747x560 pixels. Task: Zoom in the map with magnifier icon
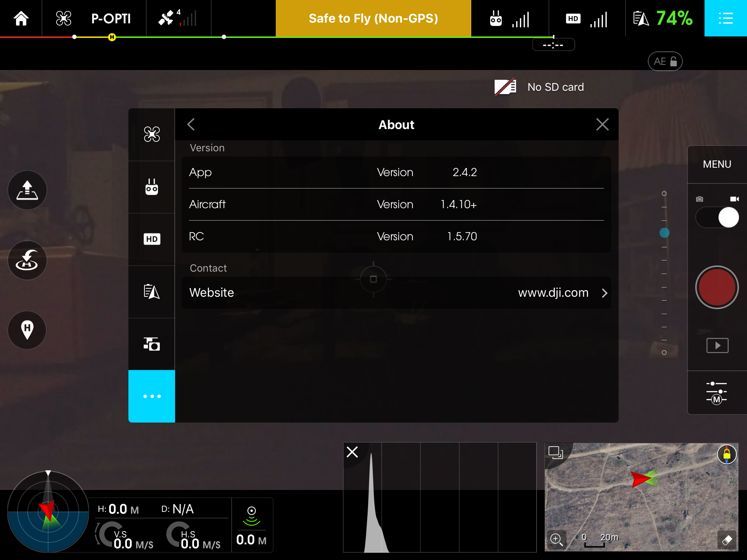point(556,540)
